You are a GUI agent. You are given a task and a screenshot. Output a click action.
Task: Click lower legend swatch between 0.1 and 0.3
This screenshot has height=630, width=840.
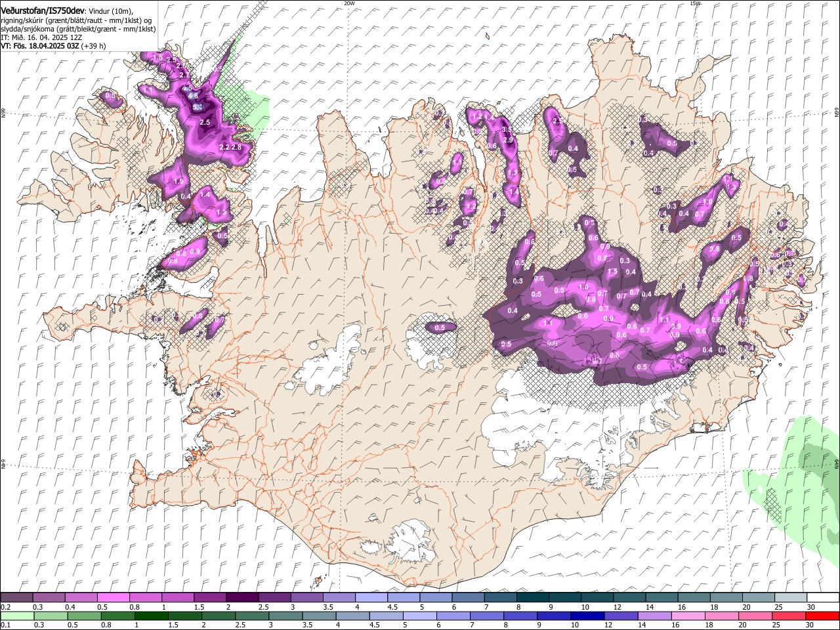(x=16, y=616)
